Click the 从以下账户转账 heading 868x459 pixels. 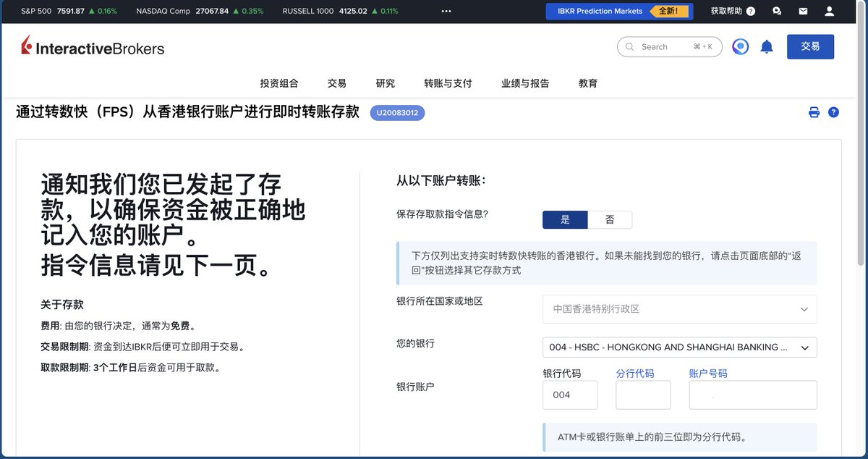441,181
